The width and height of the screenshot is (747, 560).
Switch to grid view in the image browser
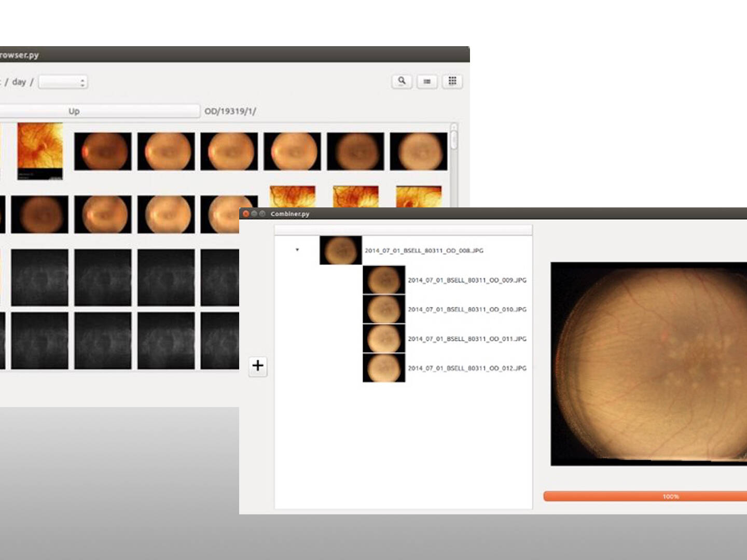452,81
